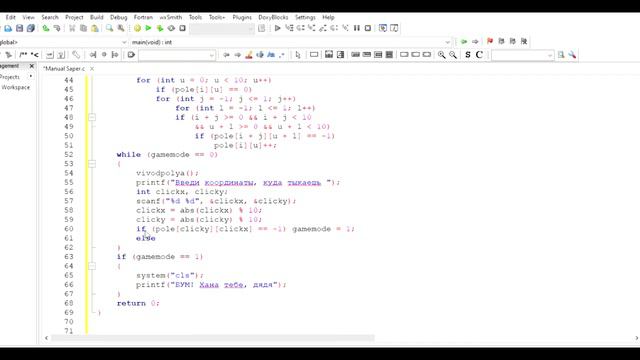Open the Search menu
Screen dimensions: 640x360
click(x=50, y=17)
